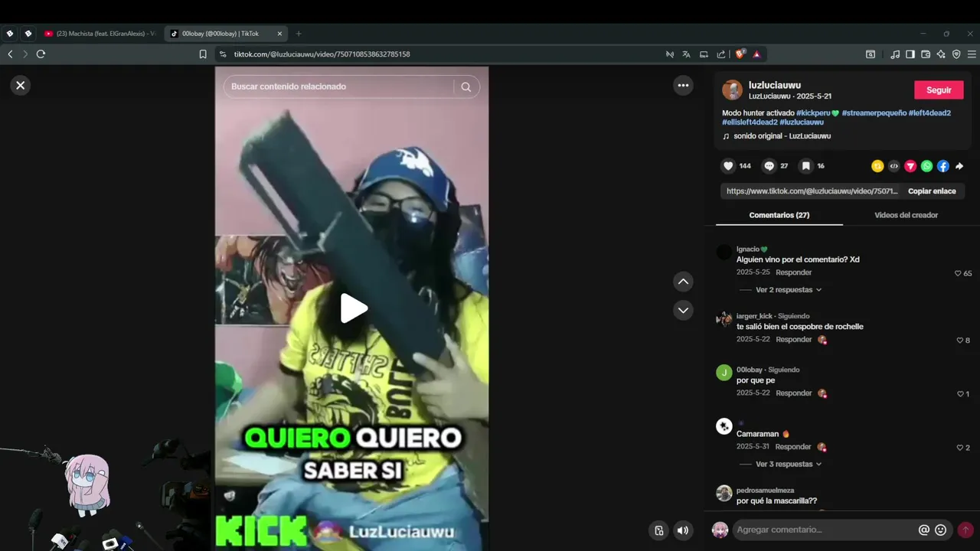Open #streamerpequeño hashtag link

pos(874,113)
